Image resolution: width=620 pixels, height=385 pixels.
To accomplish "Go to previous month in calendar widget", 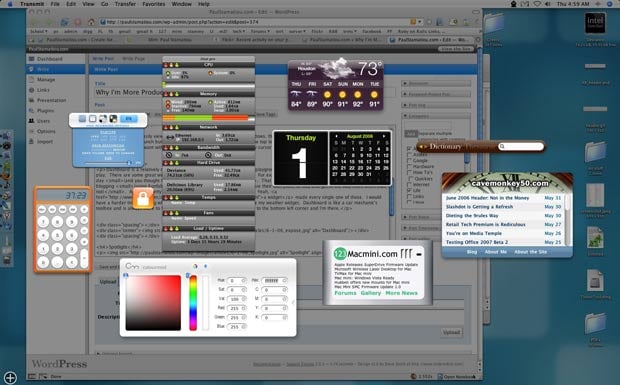I will pos(336,136).
